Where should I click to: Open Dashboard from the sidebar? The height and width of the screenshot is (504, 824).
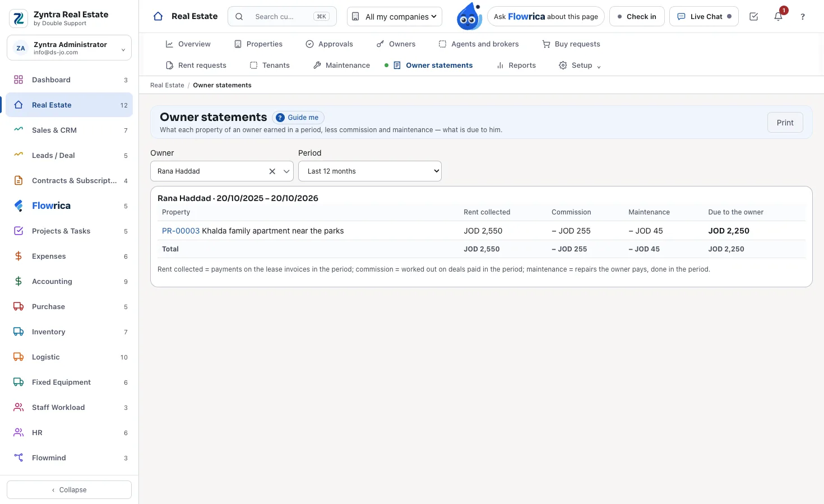[x=70, y=80]
